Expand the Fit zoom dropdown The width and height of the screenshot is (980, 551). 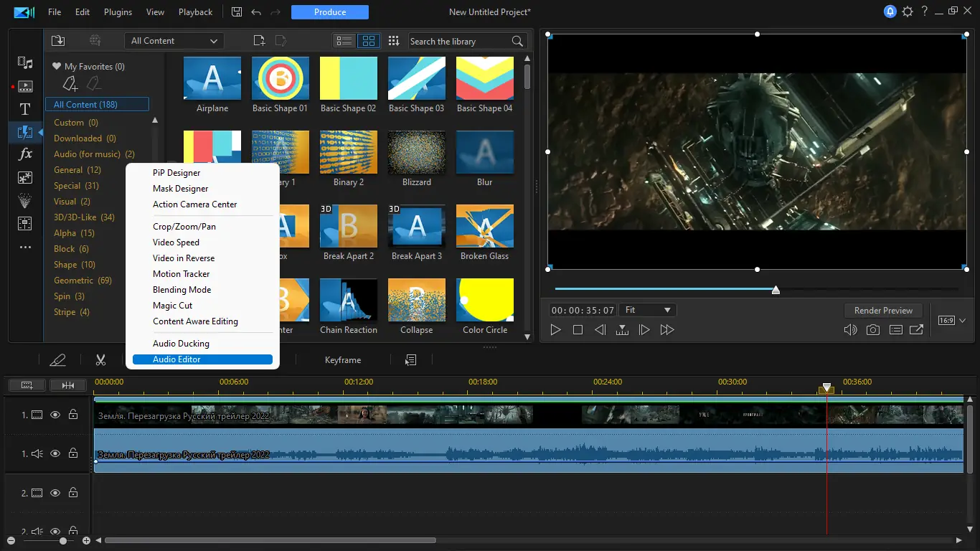tap(648, 310)
